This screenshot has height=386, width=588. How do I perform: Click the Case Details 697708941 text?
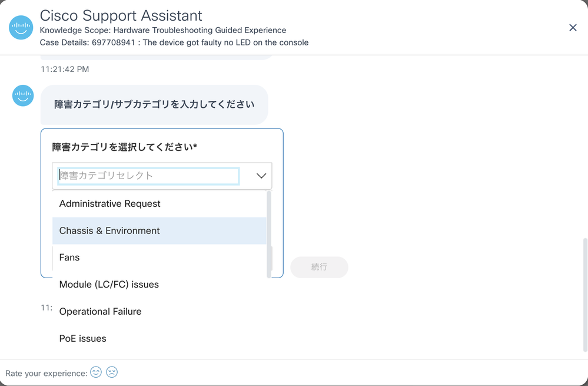(174, 42)
